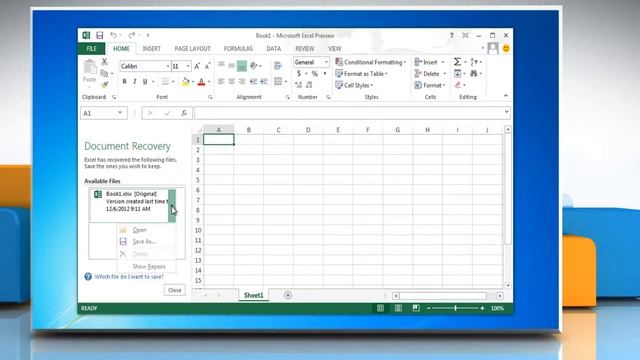
Task: Open the Font dialog launcher
Action: (210, 97)
